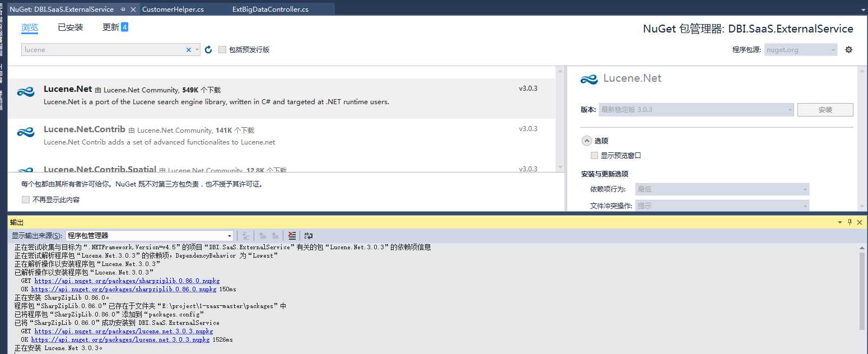868x354 pixels.
Task: Click Output panel scrollbar up arrow
Action: click(862, 247)
